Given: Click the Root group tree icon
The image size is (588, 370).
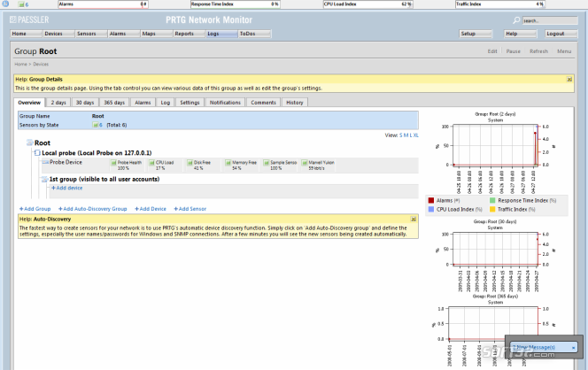Looking at the screenshot, I should click(x=29, y=143).
